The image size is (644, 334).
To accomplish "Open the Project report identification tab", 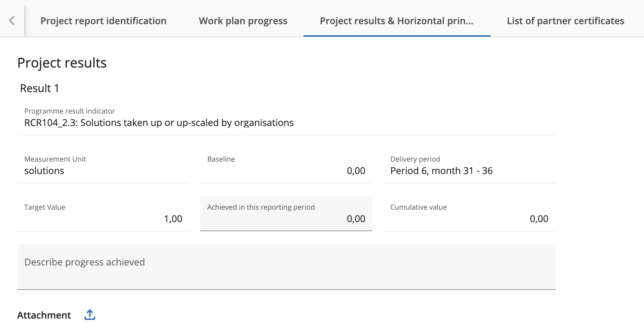I will tap(103, 21).
